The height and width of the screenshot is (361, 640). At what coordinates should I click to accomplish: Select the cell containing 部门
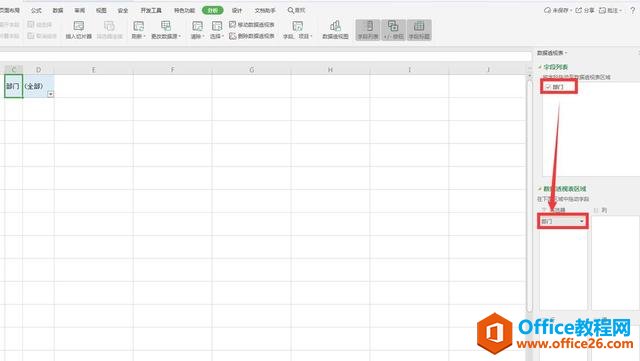pyautogui.click(x=13, y=86)
